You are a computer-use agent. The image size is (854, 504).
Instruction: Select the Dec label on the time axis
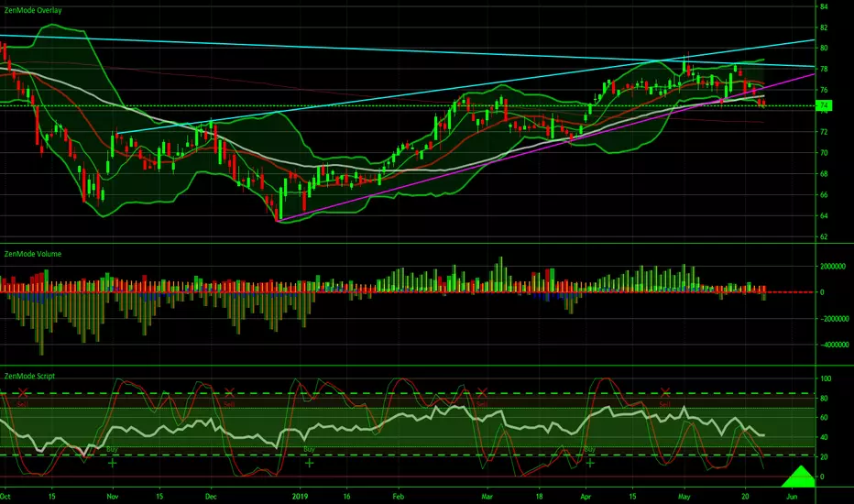(211, 497)
